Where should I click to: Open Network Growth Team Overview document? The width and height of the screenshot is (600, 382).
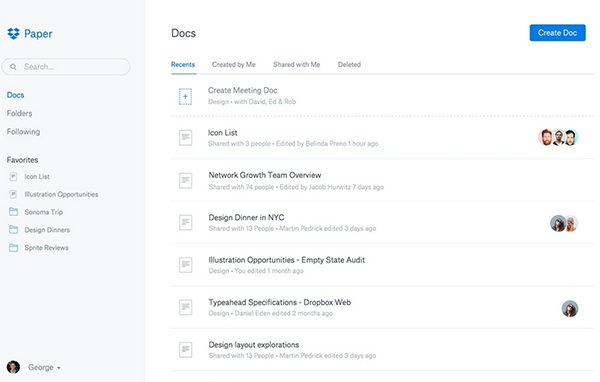pos(265,175)
